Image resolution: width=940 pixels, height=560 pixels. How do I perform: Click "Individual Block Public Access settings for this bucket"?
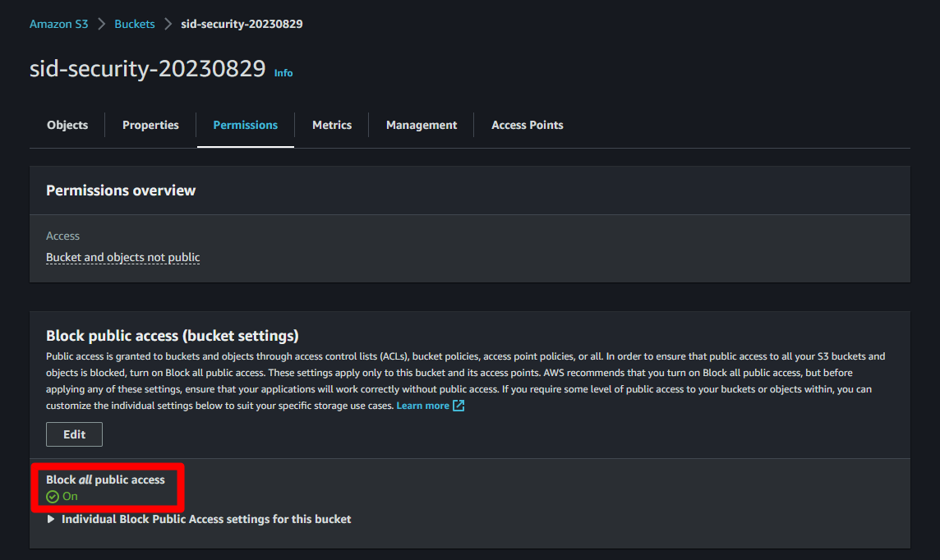206,519
